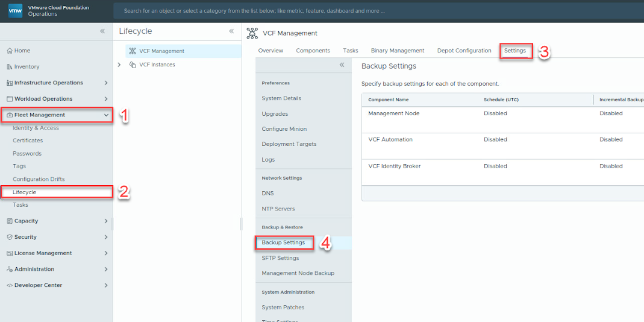Go to Passwords under Fleet Management

[27, 154]
